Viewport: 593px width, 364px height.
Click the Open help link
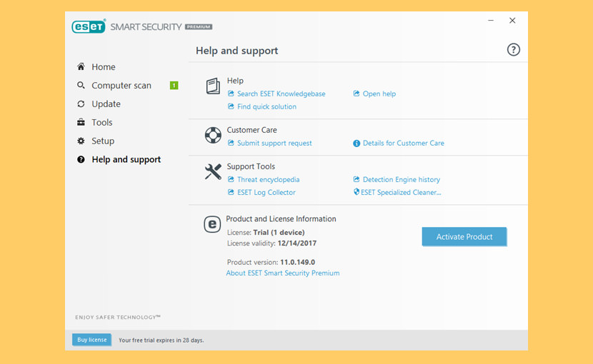(x=379, y=93)
